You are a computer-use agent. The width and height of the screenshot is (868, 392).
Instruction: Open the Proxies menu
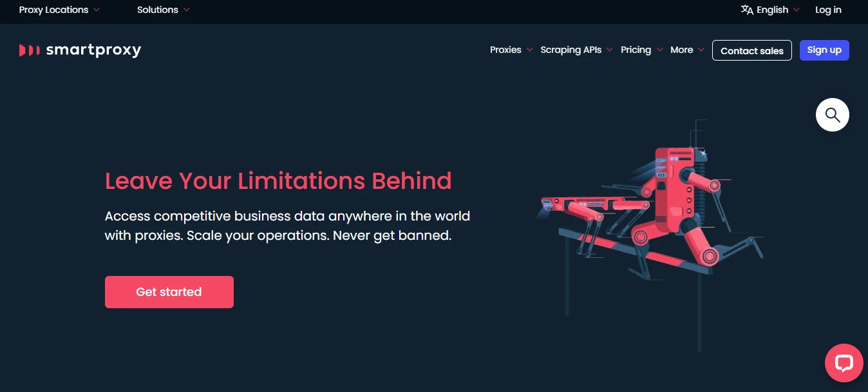511,50
